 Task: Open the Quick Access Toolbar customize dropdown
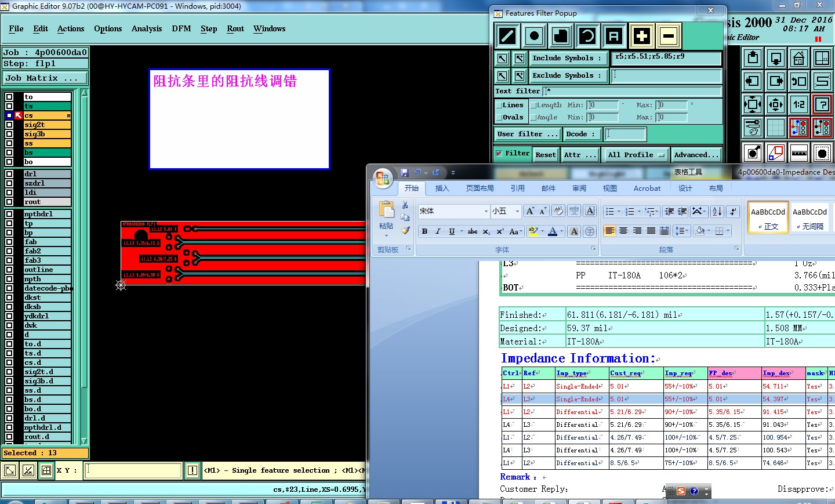pyautogui.click(x=453, y=172)
